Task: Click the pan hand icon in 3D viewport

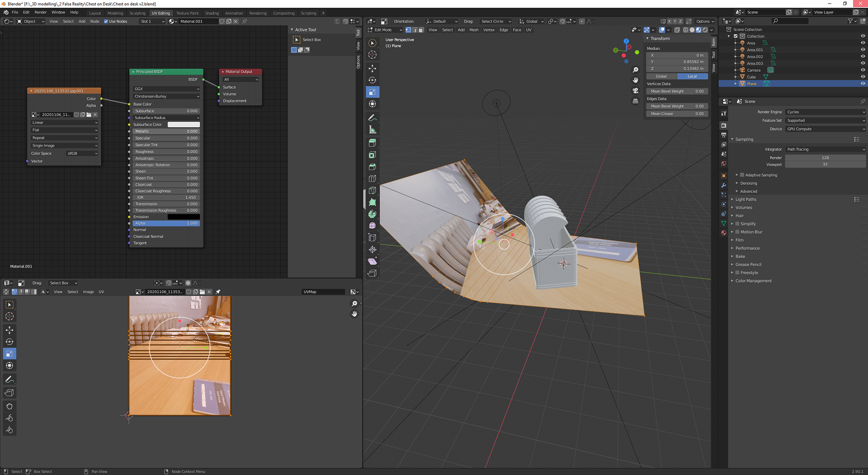Action: 635,80
